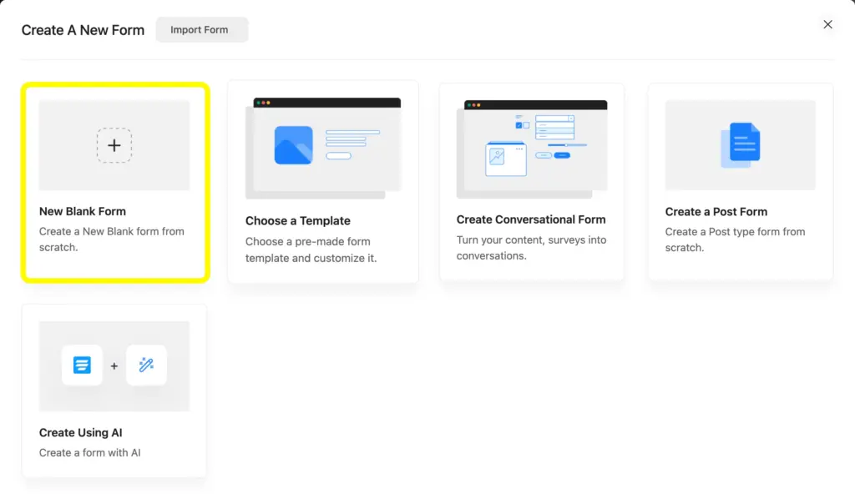Click the empty checkbox in Conversational Form illustration
The height and width of the screenshot is (504, 855).
pos(526,124)
